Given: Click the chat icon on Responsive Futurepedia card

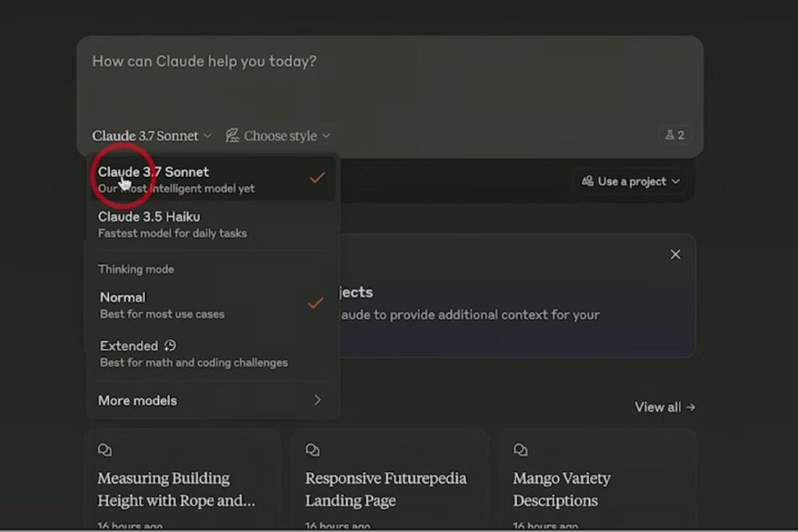Looking at the screenshot, I should 312,449.
